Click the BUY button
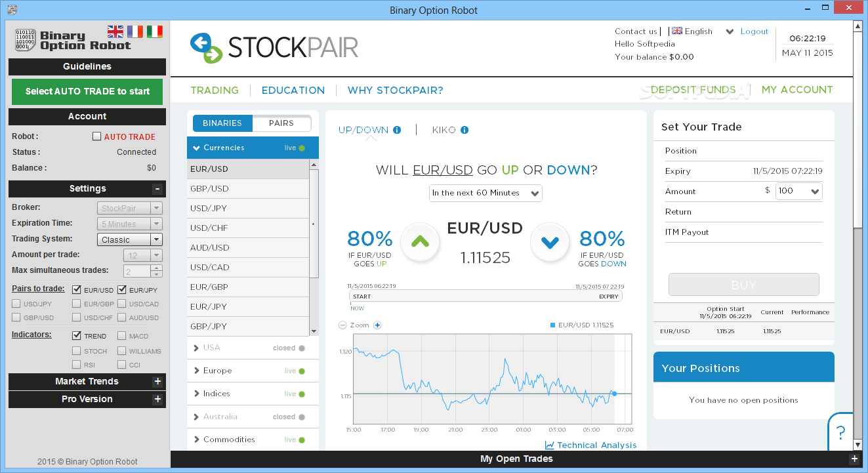Viewport: 868px width, 473px height. point(744,285)
